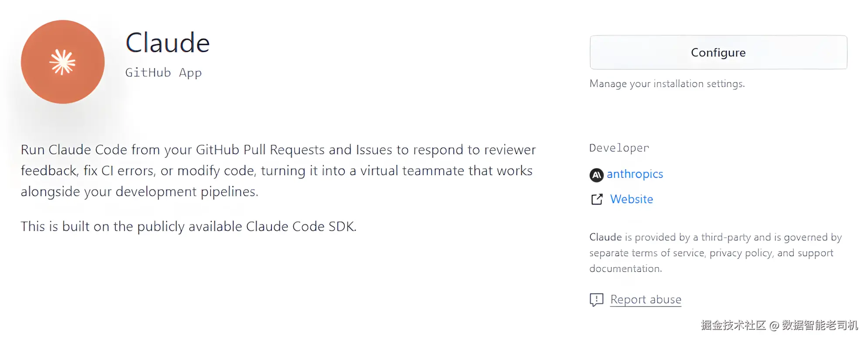Open the anthropics developer link
Image resolution: width=868 pixels, height=341 pixels.
(635, 174)
